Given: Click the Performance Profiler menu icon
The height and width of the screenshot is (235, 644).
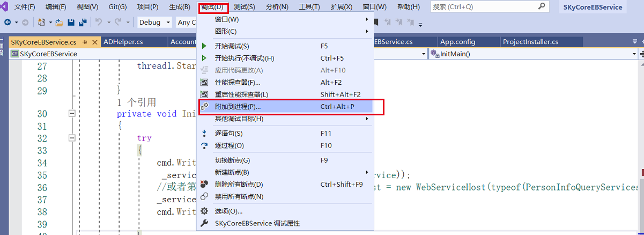Looking at the screenshot, I should (x=204, y=82).
